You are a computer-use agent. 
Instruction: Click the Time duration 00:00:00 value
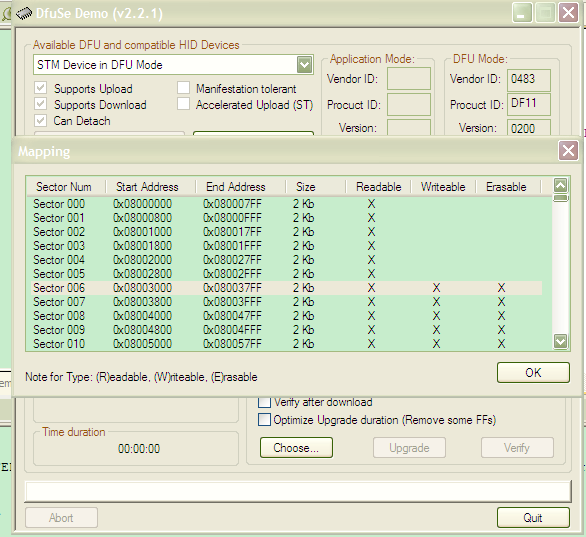(x=139, y=448)
